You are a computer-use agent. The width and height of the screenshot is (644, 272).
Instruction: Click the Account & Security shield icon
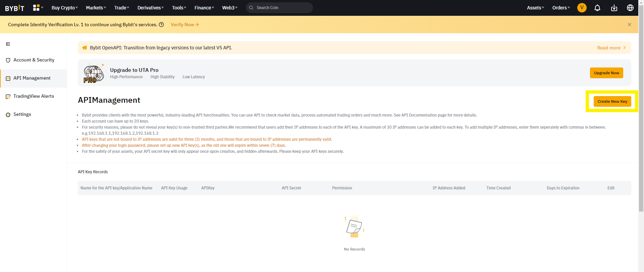pos(8,60)
